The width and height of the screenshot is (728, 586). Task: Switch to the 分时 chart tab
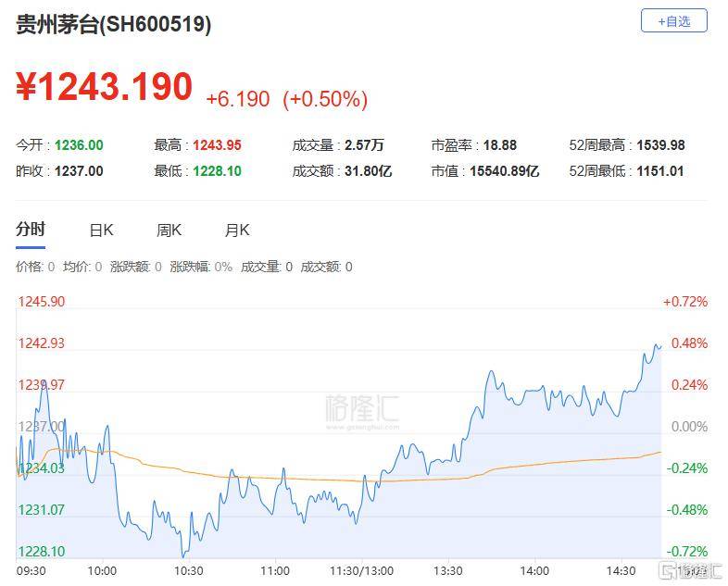pyautogui.click(x=31, y=230)
